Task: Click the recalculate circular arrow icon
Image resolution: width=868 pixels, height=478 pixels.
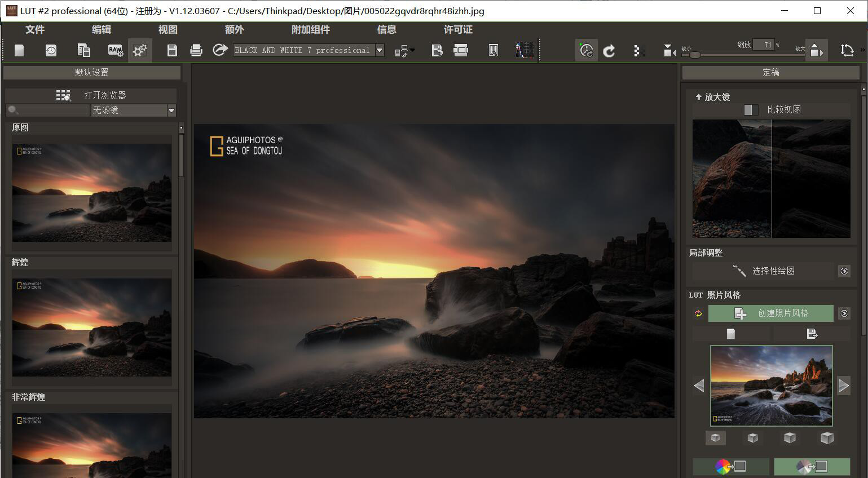Action: (609, 51)
